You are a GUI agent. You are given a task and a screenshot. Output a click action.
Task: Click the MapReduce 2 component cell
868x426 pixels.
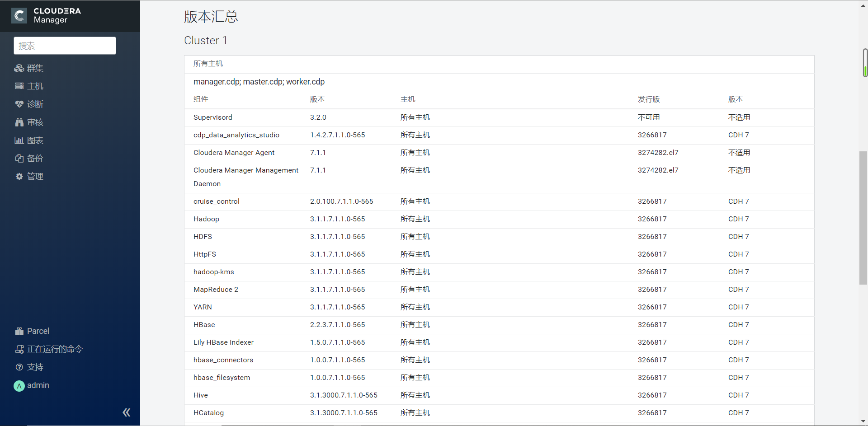(x=216, y=290)
